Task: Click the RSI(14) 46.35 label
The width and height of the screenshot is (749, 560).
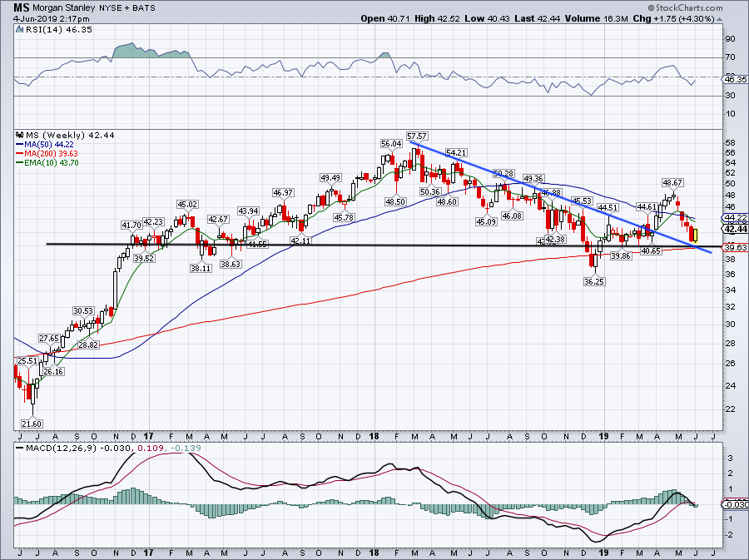Action: (59, 30)
